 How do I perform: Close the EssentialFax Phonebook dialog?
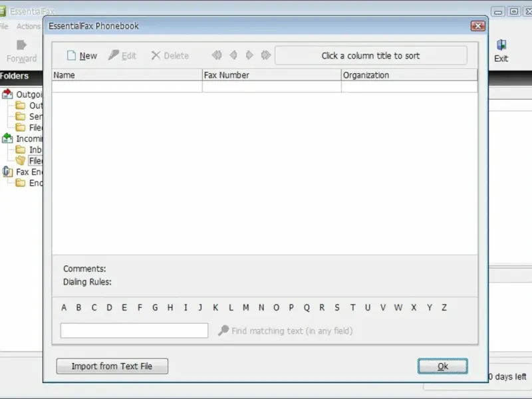click(x=477, y=26)
